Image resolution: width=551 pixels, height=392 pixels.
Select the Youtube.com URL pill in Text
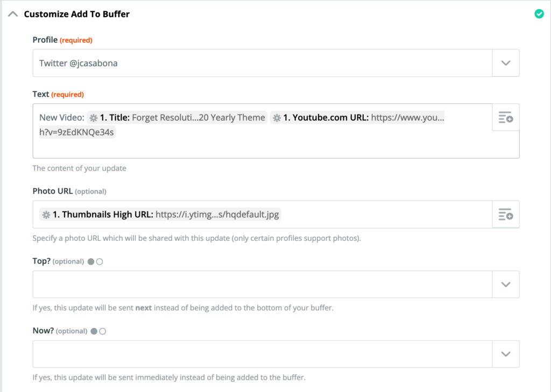click(x=358, y=118)
